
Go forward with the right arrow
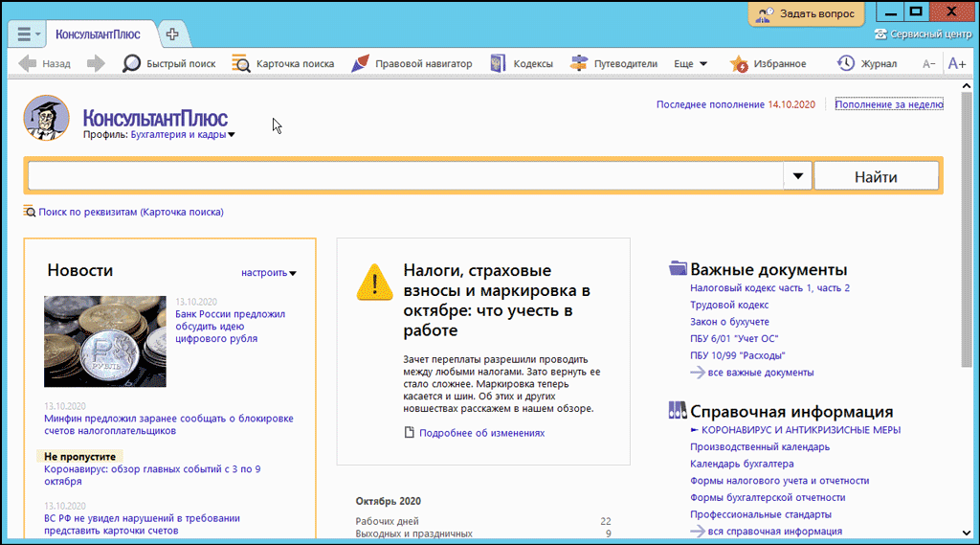click(96, 63)
